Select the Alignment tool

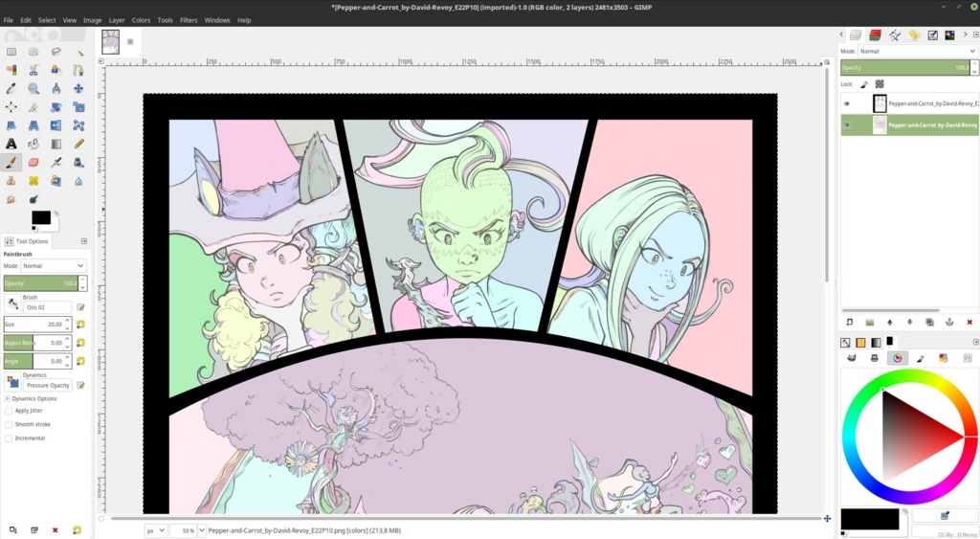pos(11,107)
